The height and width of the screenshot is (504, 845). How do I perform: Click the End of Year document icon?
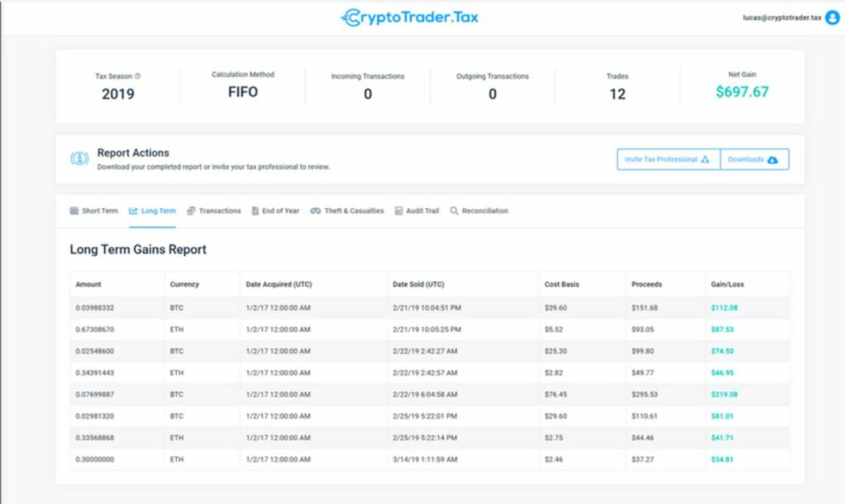[x=256, y=210]
